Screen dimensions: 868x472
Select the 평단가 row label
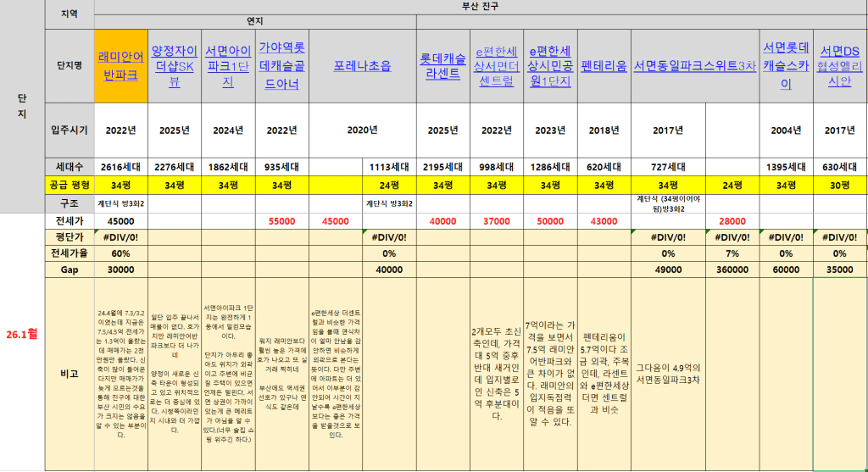[70, 236]
